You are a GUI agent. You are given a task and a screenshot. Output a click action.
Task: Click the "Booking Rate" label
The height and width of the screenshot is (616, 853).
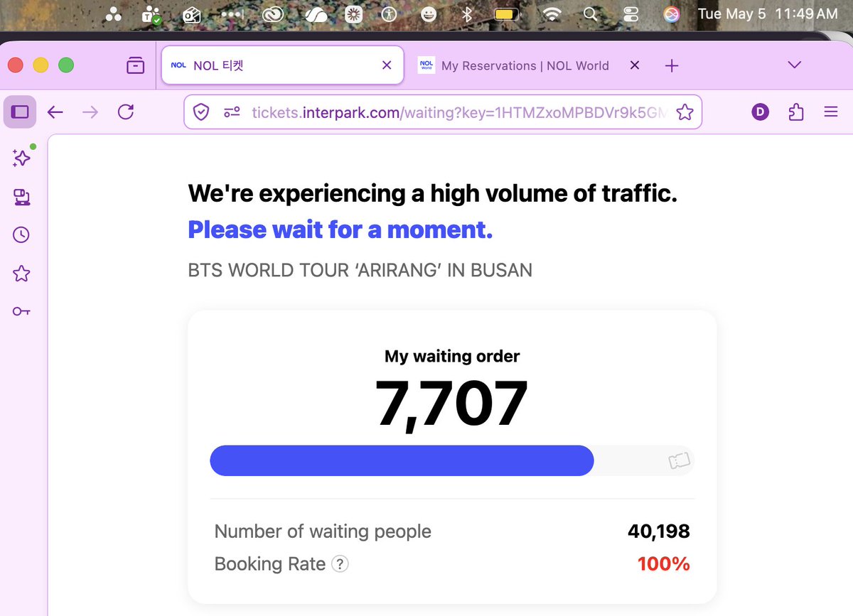(x=270, y=564)
